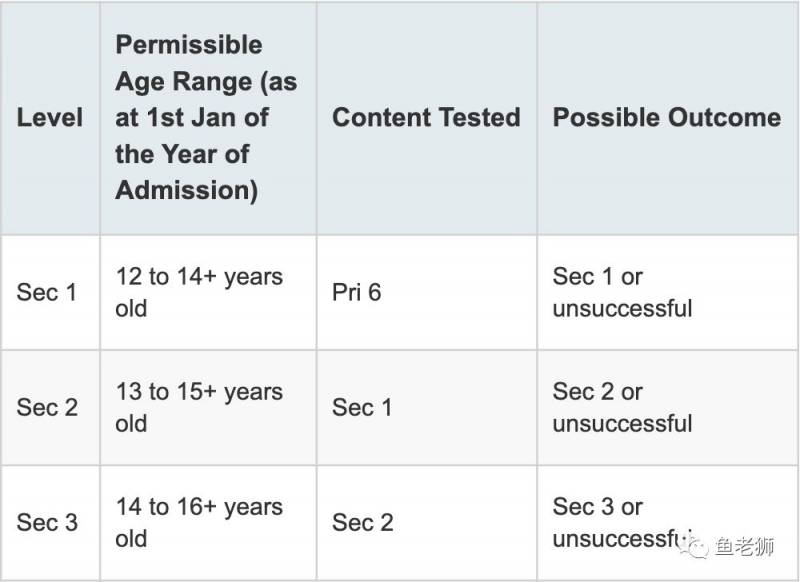This screenshot has width=800, height=582.
Task: Click Sec 1 in Content Tested column
Action: [362, 407]
